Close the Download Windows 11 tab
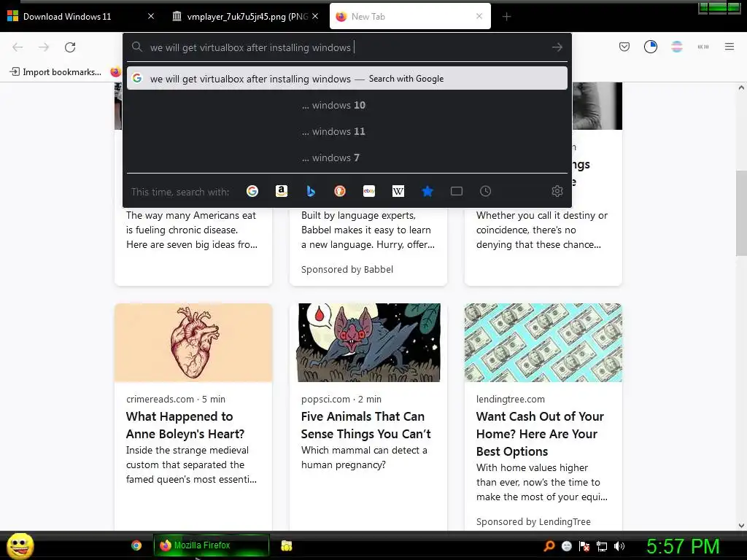The height and width of the screenshot is (560, 747). 151,16
